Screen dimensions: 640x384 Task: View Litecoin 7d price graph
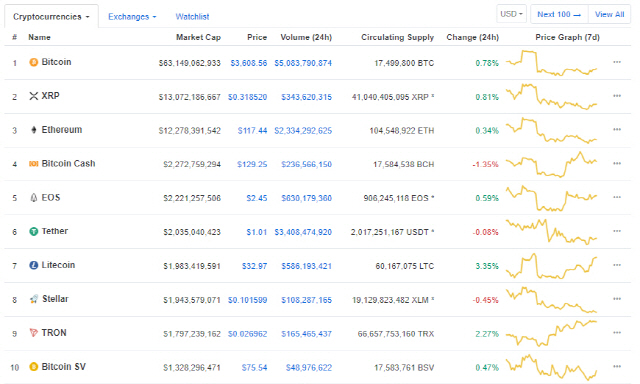coord(551,266)
